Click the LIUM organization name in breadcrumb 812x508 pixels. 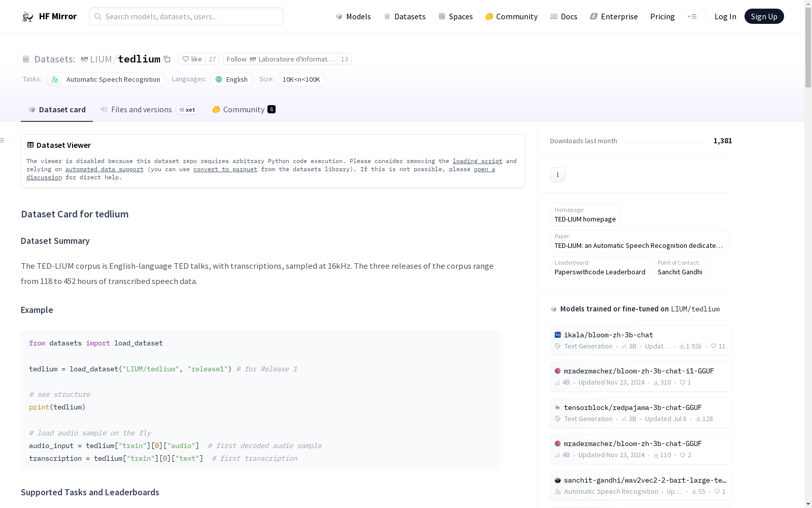click(x=100, y=59)
